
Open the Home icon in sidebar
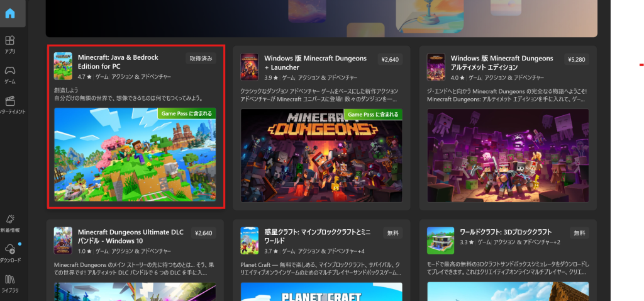pos(11,13)
